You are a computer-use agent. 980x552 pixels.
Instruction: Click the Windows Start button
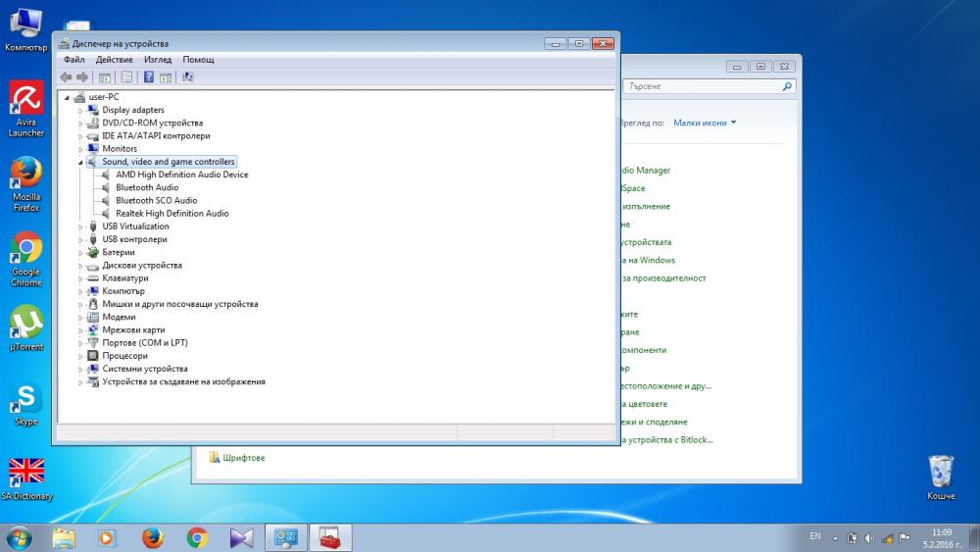coord(19,537)
